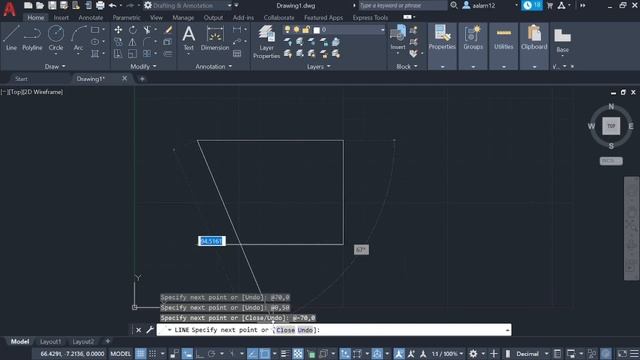Image resolution: width=640 pixels, height=360 pixels.
Task: Open a new drawing tab with plus
Action: pos(142,79)
